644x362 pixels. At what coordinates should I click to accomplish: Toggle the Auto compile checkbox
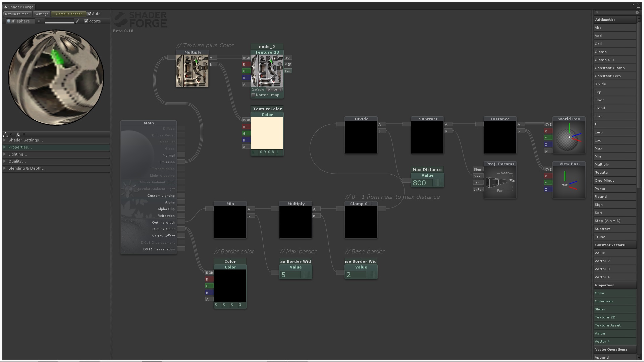(x=90, y=14)
